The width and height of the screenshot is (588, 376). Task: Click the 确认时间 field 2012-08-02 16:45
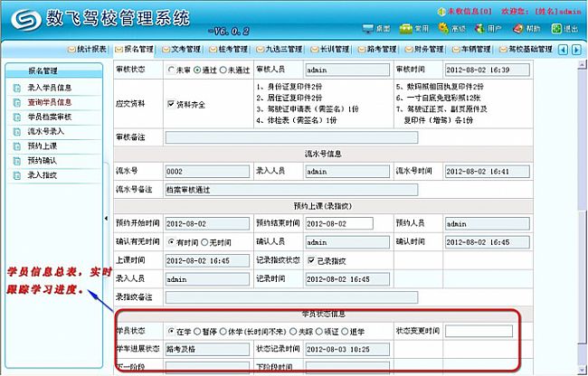(x=487, y=242)
